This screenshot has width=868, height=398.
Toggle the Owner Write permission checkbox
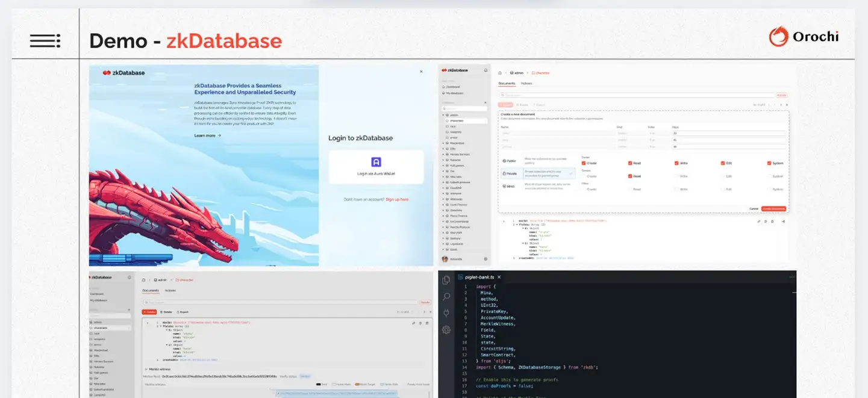coord(676,163)
